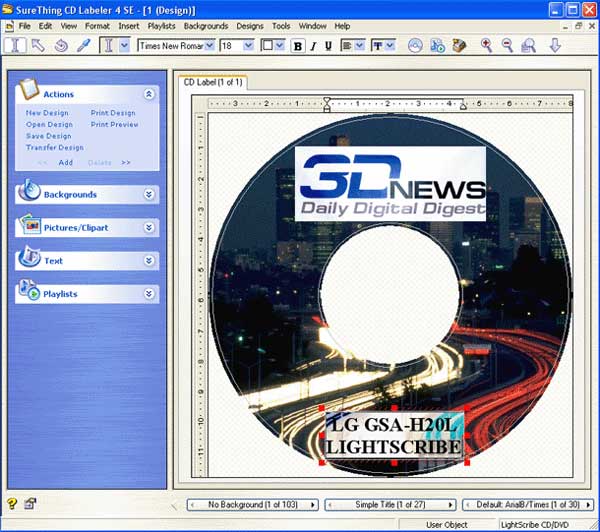Click the Pictures/Clipart panel icon
Image resolution: width=600 pixels, height=532 pixels.
coord(30,225)
